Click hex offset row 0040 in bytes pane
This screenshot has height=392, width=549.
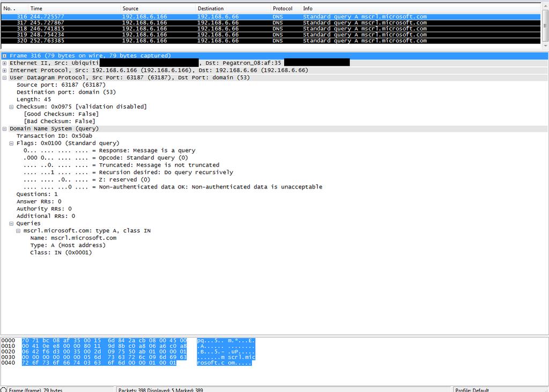8,363
